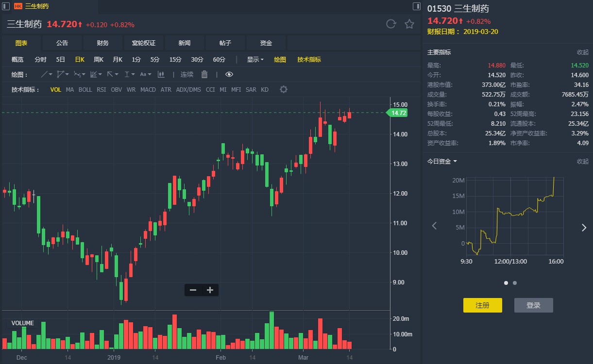Delete drawings with the trash icon
The image size is (593, 364).
tap(204, 74)
